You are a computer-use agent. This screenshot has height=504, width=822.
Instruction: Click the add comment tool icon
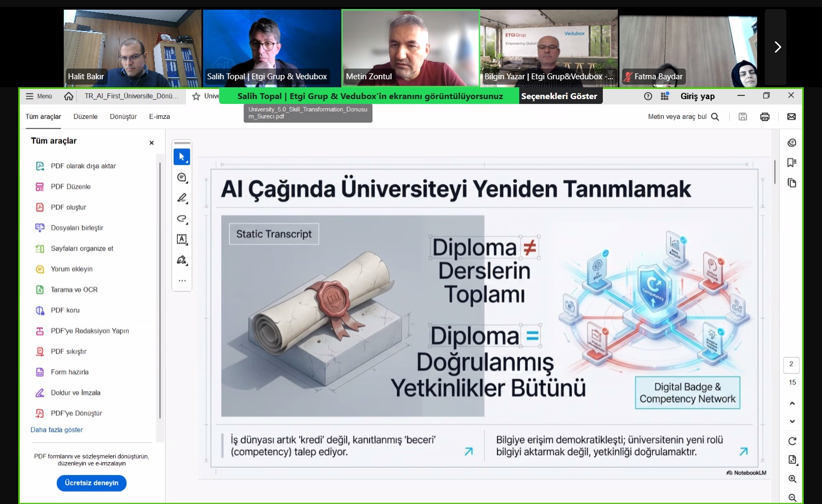182,178
